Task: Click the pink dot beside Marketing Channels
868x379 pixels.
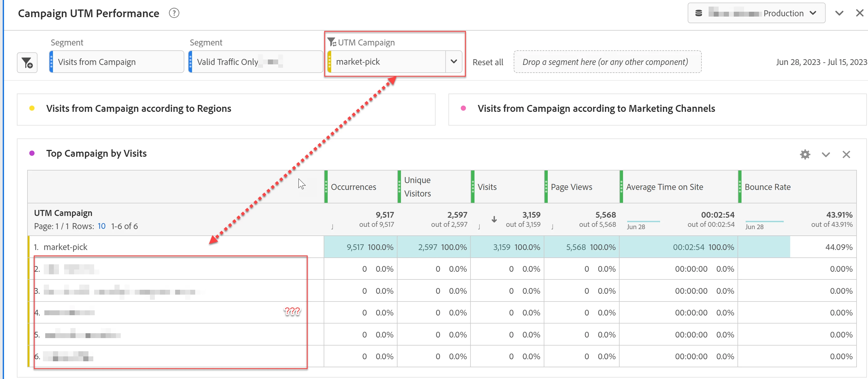Action: [463, 108]
